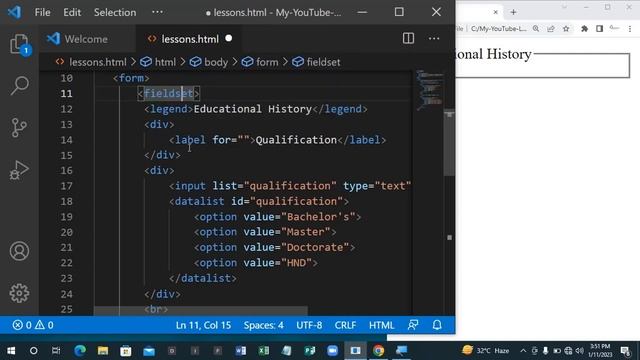Open notifications bell in status bar
Image resolution: width=640 pixels, height=360 pixels.
(x=437, y=325)
